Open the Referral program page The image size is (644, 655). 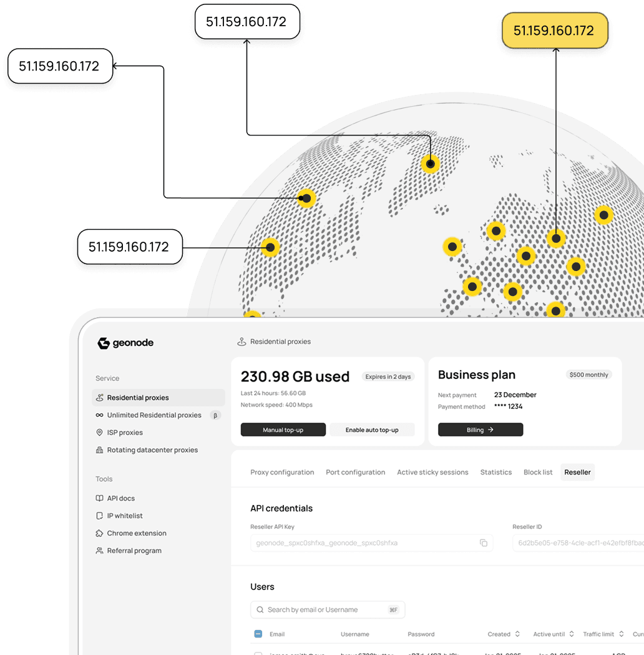[x=128, y=551]
